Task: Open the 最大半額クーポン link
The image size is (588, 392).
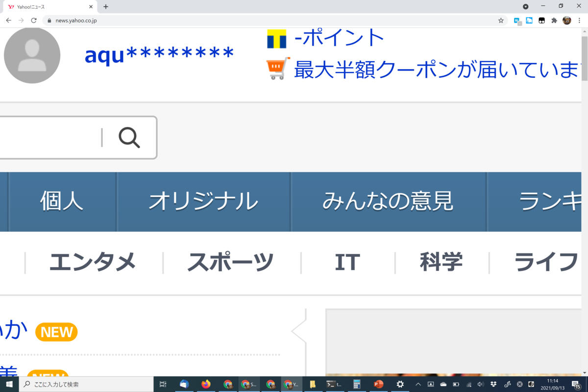Action: (x=438, y=70)
